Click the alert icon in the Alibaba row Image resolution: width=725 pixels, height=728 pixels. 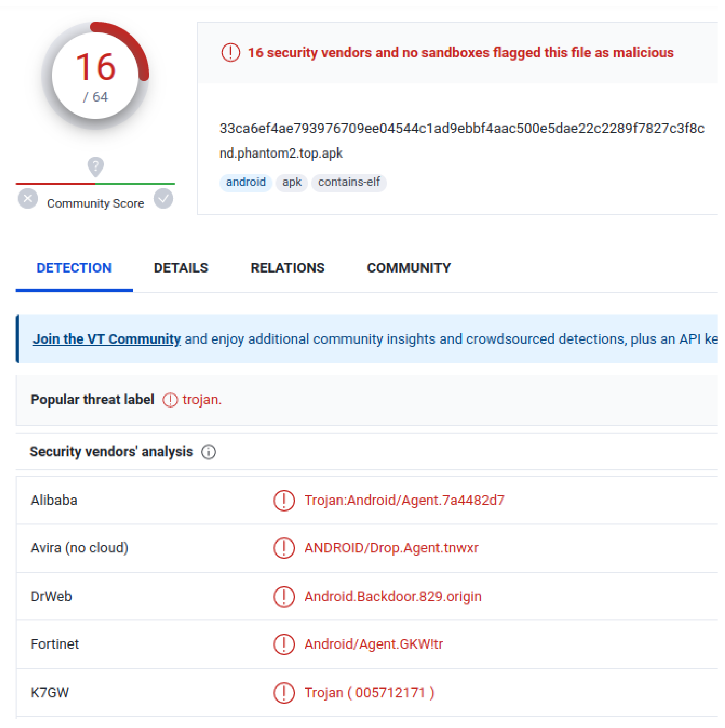(x=284, y=501)
